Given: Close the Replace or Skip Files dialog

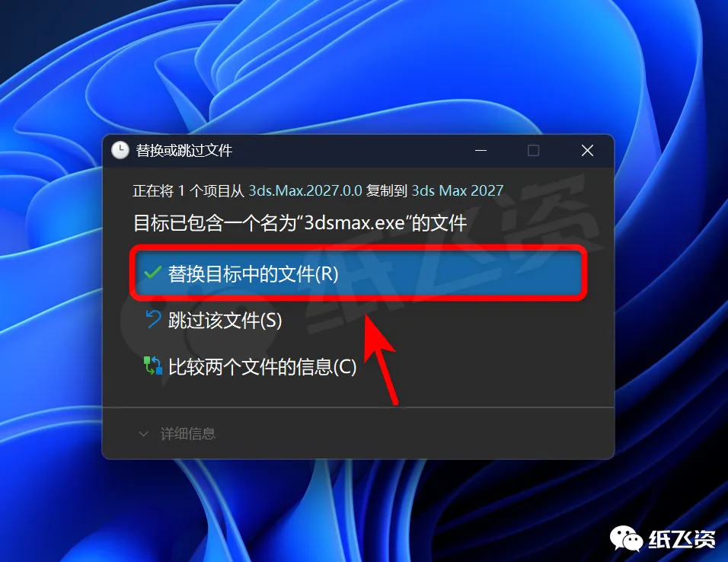Looking at the screenshot, I should coord(587,151).
